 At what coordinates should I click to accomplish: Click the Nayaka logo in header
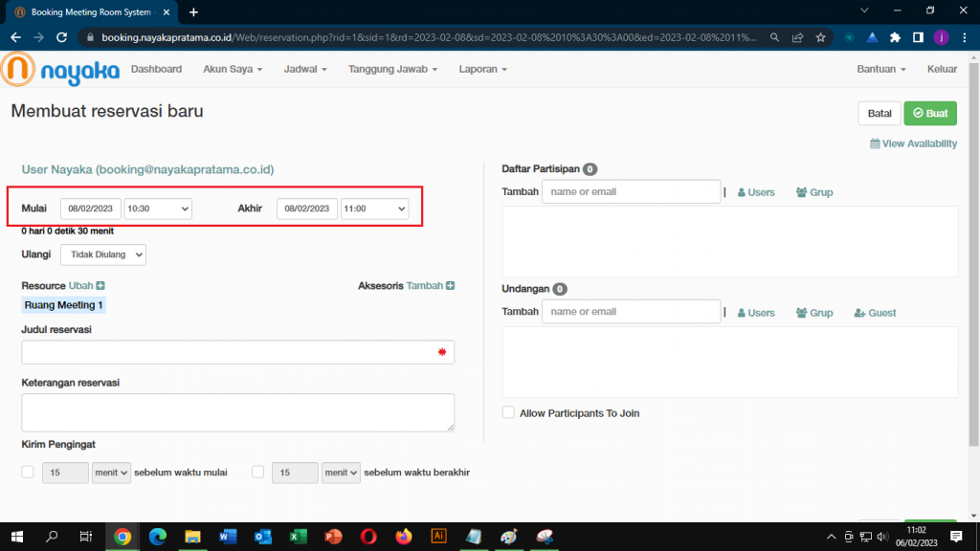60,70
